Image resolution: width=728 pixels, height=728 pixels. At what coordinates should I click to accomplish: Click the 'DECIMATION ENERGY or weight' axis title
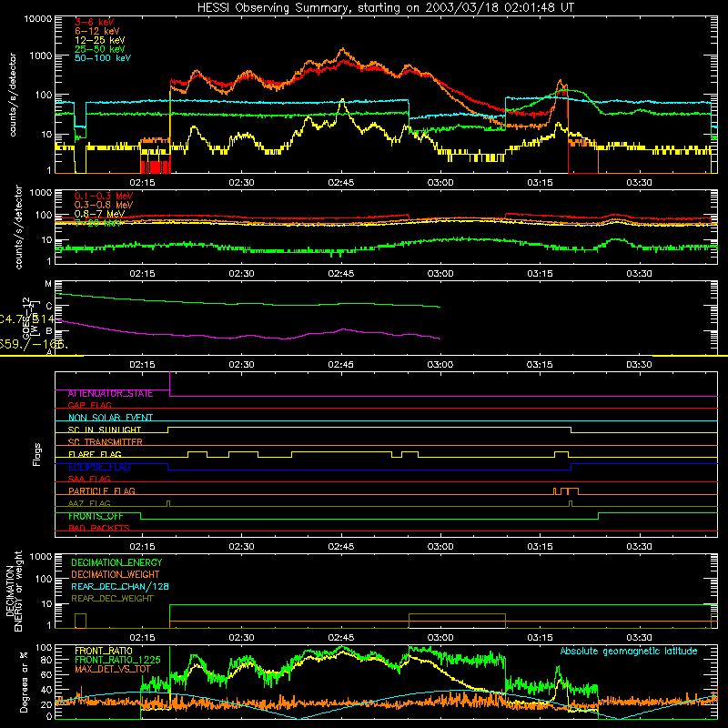point(15,591)
